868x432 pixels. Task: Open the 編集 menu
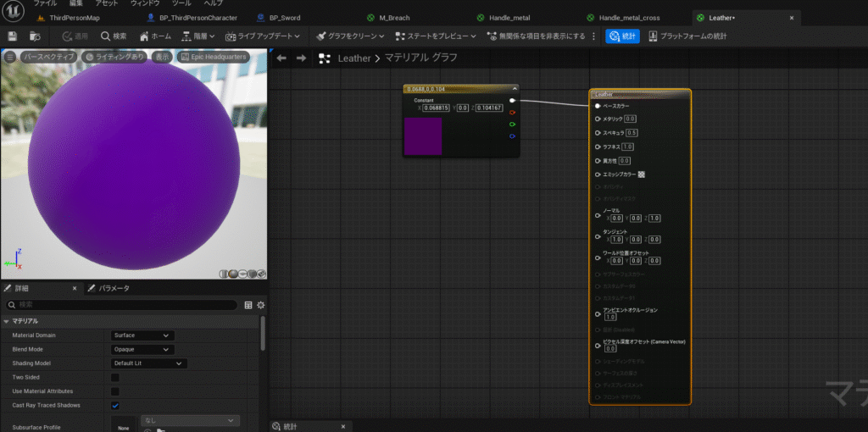(x=76, y=3)
